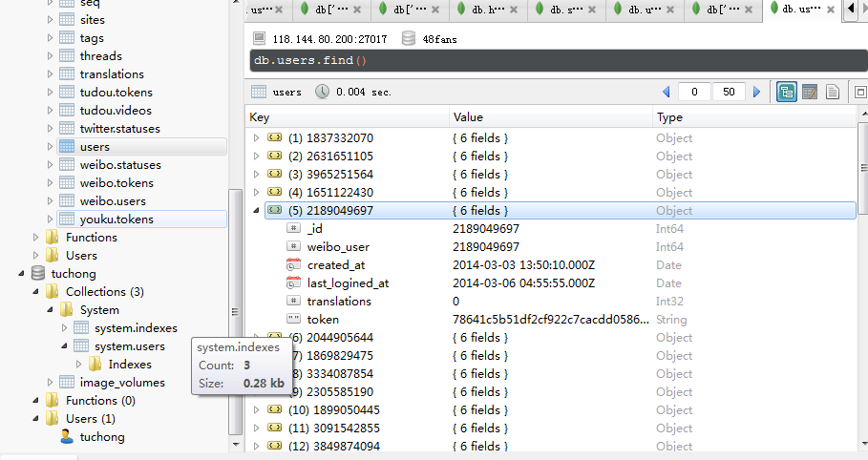Click the number icon beside translations field
Image resolution: width=868 pixels, height=460 pixels.
293,301
